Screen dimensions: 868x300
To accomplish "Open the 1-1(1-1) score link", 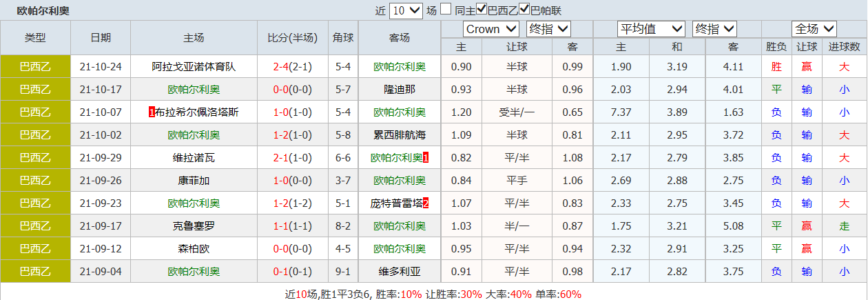I will pos(292,226).
